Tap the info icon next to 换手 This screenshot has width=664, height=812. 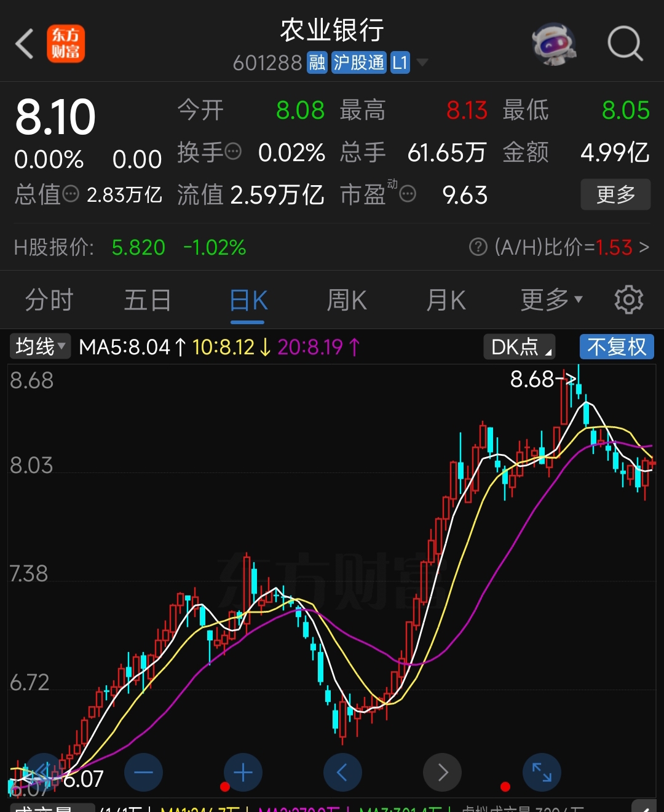tap(233, 151)
